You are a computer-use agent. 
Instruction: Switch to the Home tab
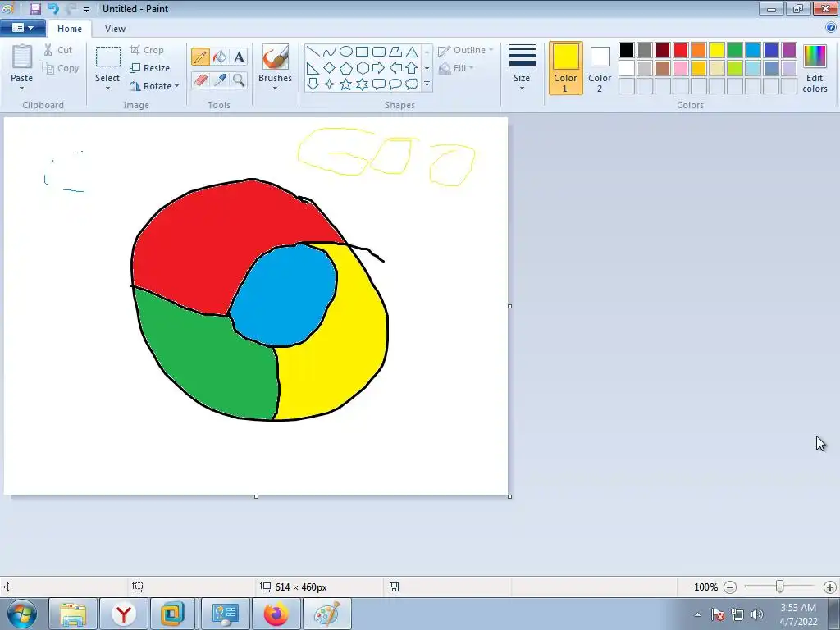click(x=70, y=29)
